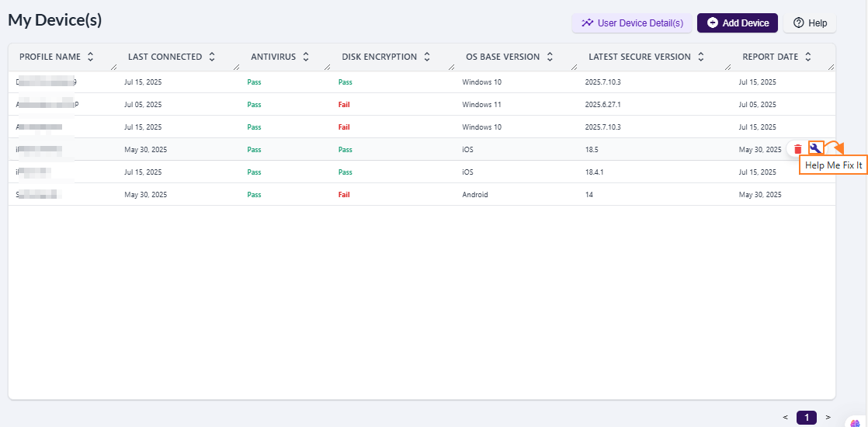The width and height of the screenshot is (868, 427).
Task: Click Fail status in Windows 11 row
Action: tap(344, 104)
